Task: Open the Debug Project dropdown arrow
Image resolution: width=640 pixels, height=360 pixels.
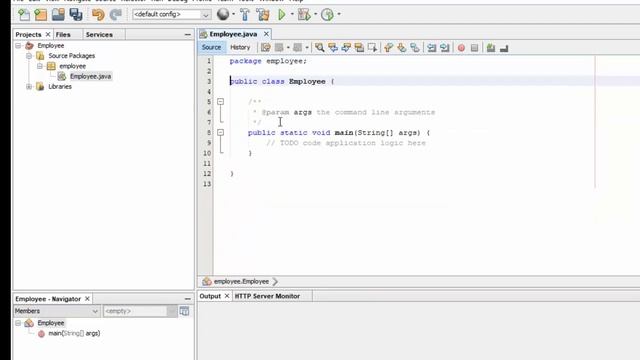Action: (316, 14)
